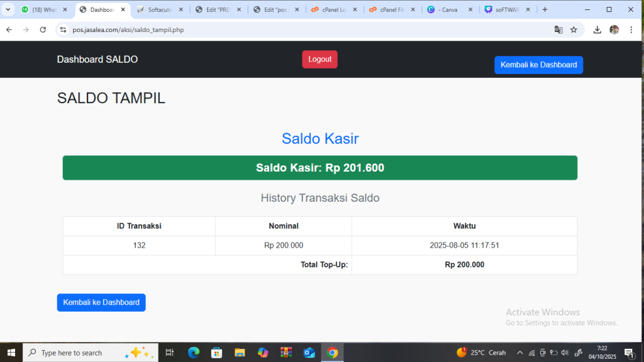Bookmark this page with the star icon
Image resolution: width=644 pixels, height=362 pixels.
[x=574, y=30]
